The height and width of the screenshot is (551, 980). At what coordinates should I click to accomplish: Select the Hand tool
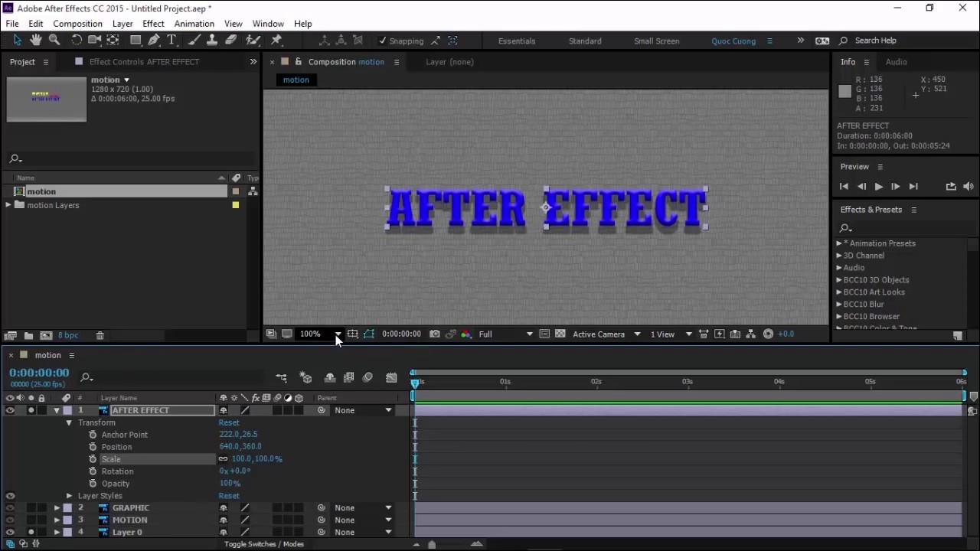(x=35, y=41)
